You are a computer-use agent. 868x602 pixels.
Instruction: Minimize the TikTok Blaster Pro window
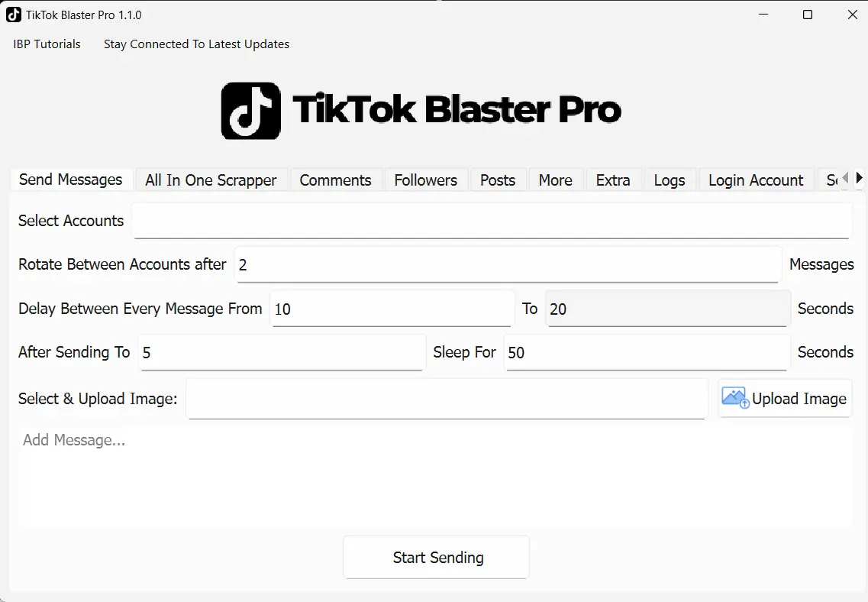762,15
